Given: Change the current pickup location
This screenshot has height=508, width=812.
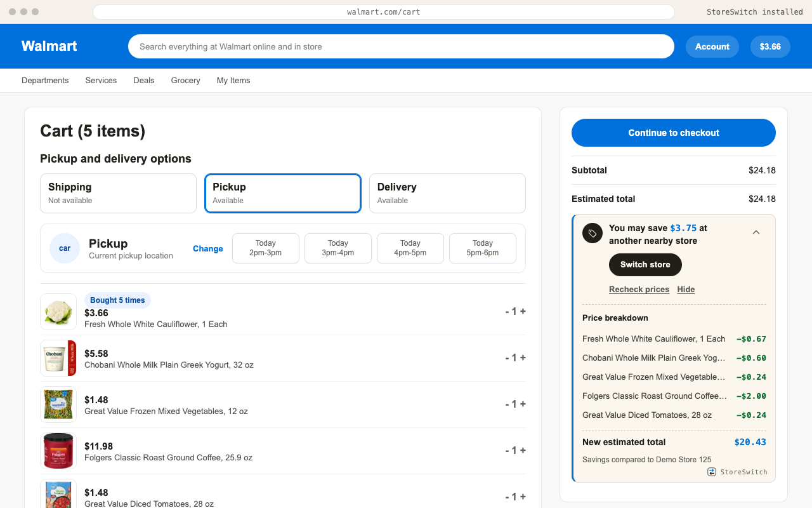Looking at the screenshot, I should (208, 248).
